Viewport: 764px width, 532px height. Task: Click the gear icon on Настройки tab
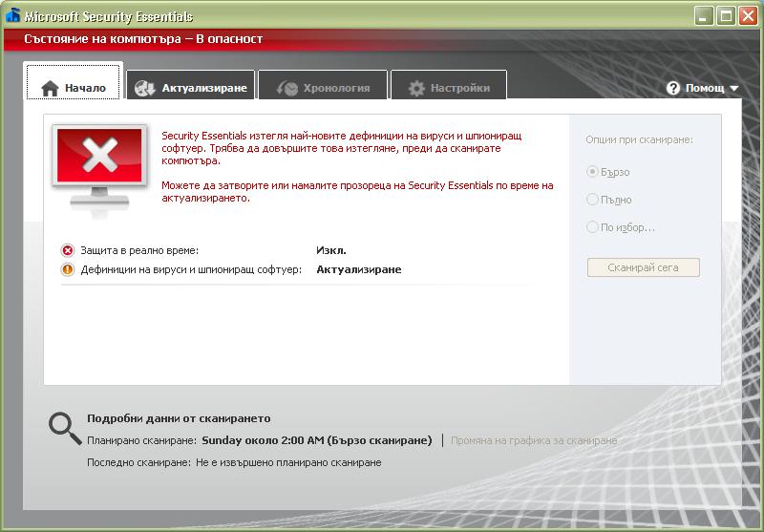[x=416, y=88]
